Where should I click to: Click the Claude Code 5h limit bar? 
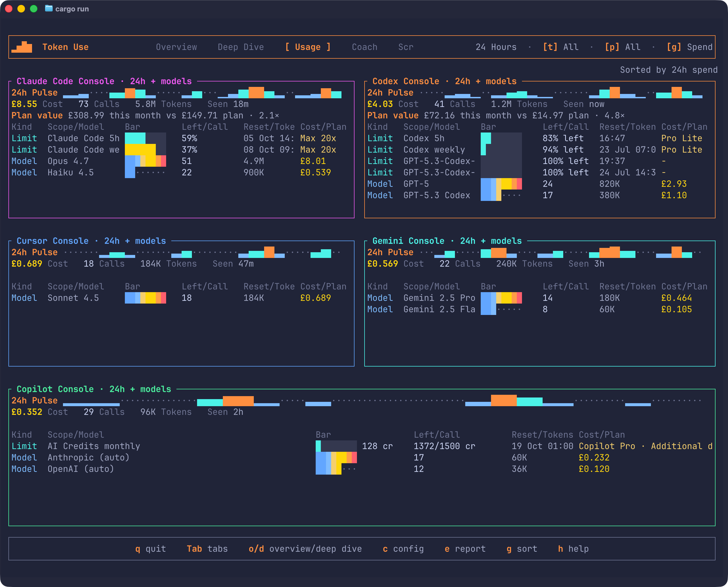[145, 138]
